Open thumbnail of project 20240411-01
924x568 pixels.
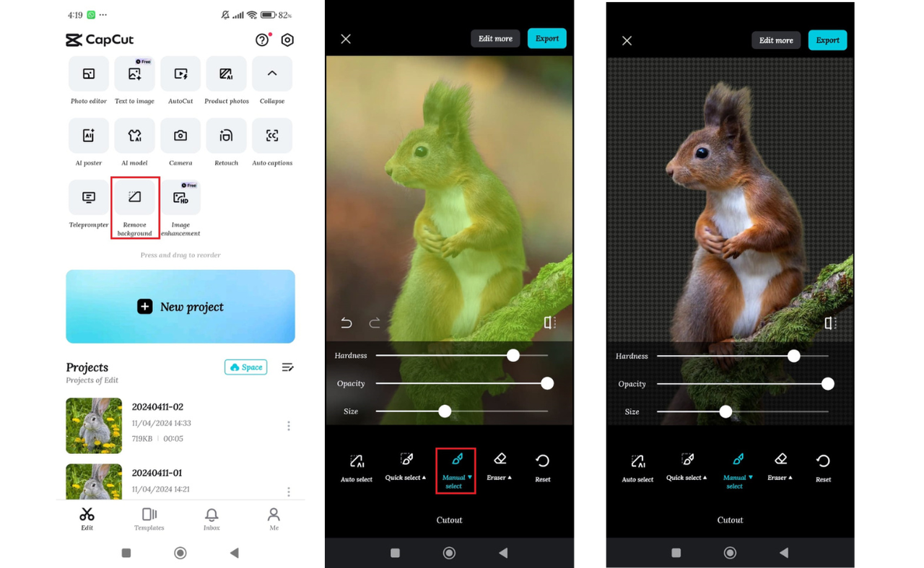pos(94,481)
